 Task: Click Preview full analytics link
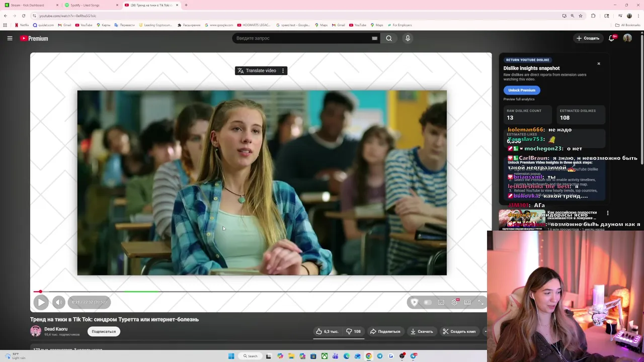[519, 99]
